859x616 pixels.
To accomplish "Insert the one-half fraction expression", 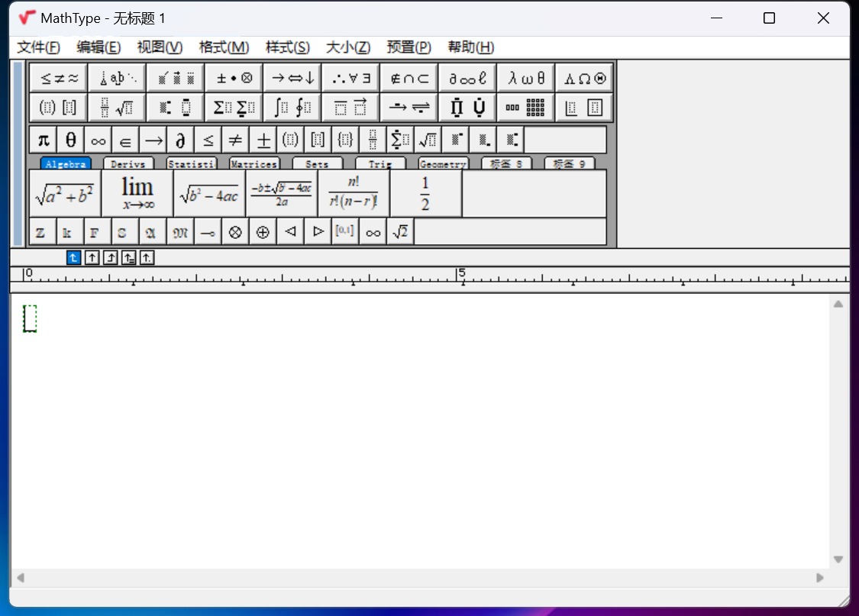I will pos(425,194).
